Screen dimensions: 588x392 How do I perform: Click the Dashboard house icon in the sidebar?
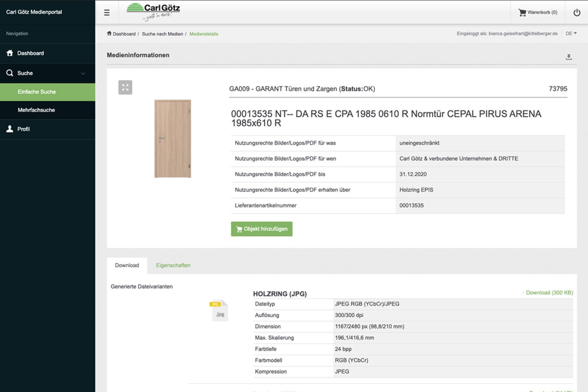(x=10, y=53)
